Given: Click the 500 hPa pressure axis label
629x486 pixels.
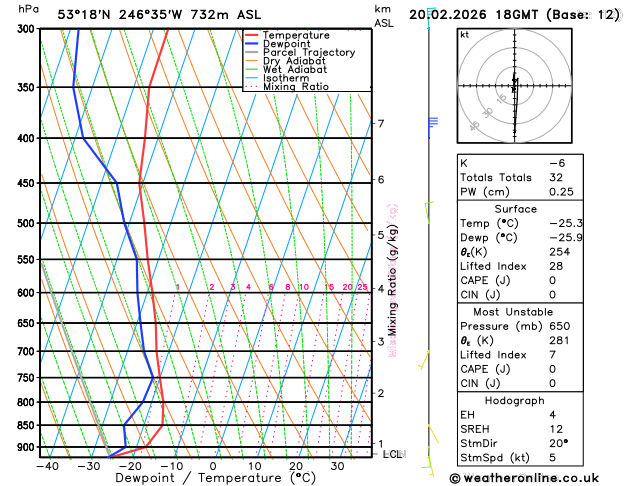Looking at the screenshot, I should [x=28, y=223].
